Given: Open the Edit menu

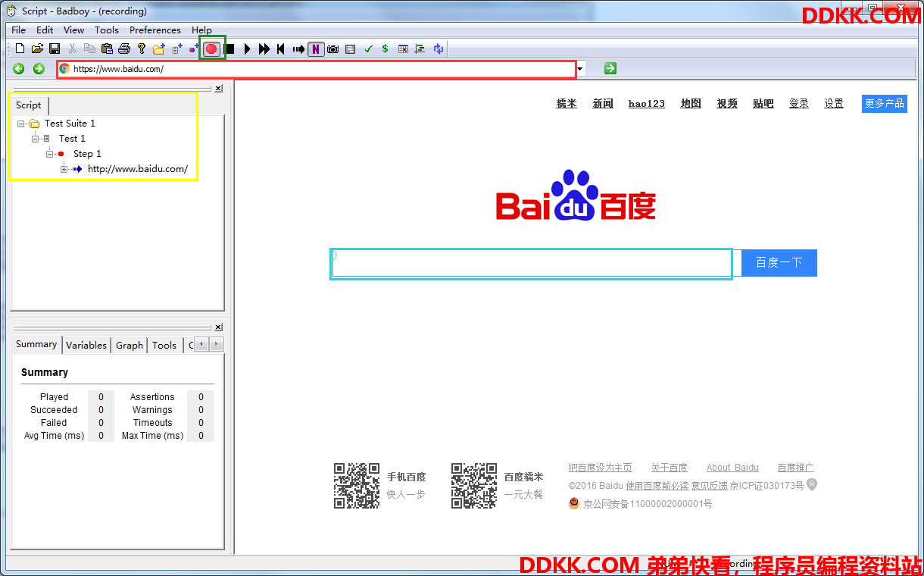Looking at the screenshot, I should 45,30.
